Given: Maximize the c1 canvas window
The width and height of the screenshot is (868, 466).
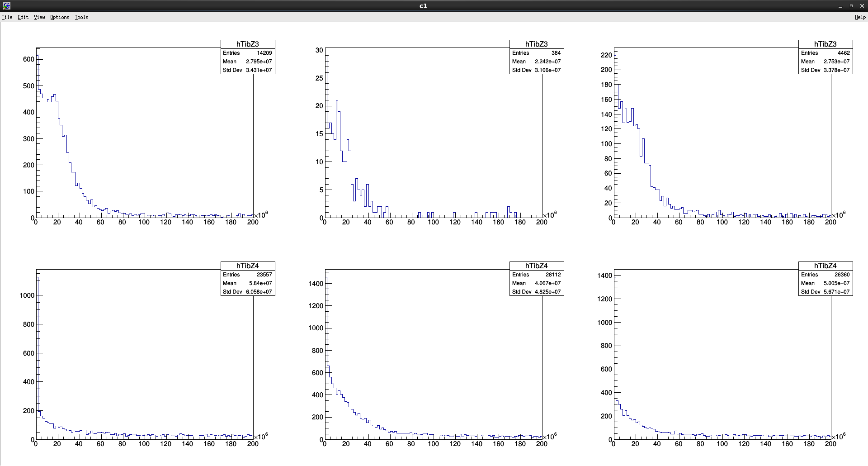Looking at the screenshot, I should (851, 6).
